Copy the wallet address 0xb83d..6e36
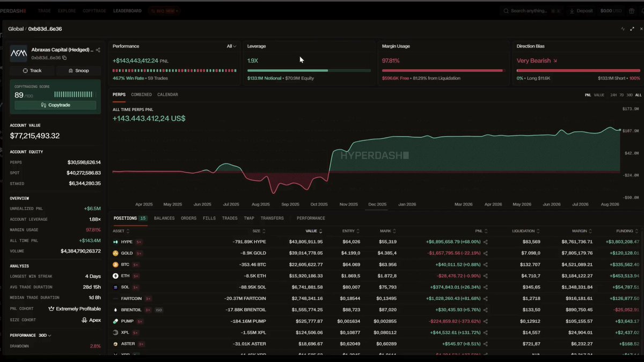Image resolution: width=644 pixels, height=362 pixels. 64,57
